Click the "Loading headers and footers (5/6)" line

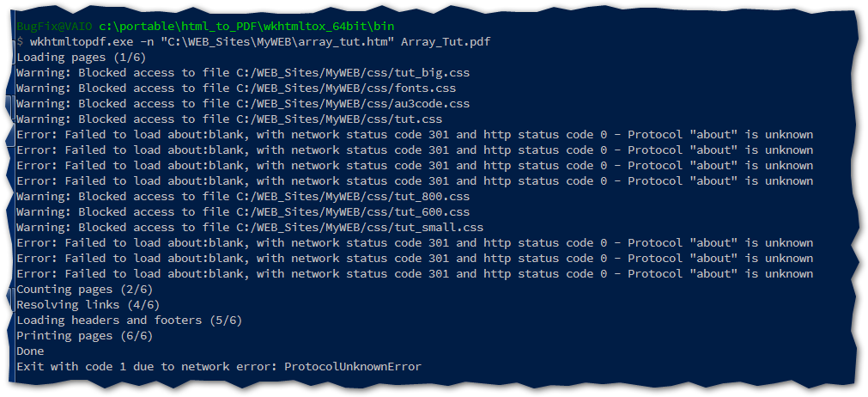pyautogui.click(x=130, y=320)
